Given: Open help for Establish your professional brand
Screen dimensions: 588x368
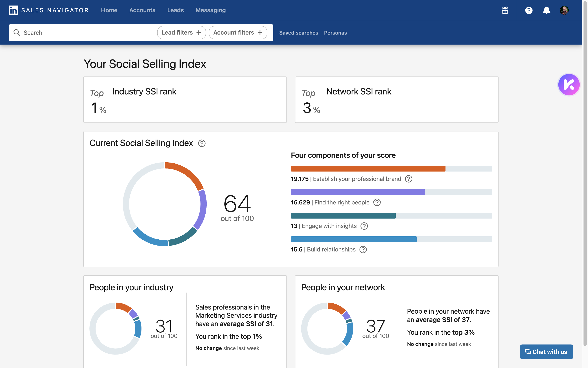Looking at the screenshot, I should coord(409,179).
